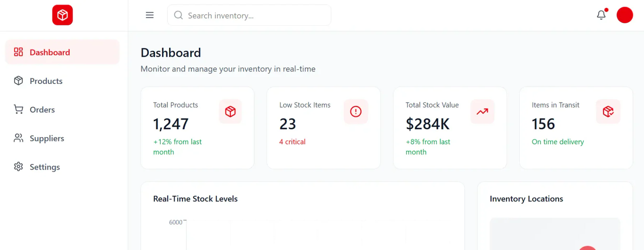
Task: Click the Dashboard page heading
Action: pos(171,53)
